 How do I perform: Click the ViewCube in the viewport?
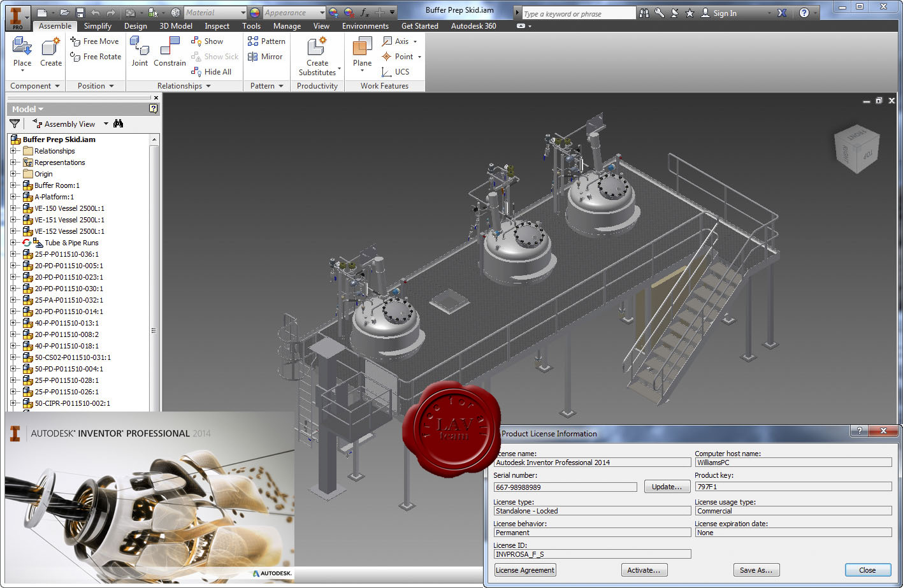[x=857, y=148]
